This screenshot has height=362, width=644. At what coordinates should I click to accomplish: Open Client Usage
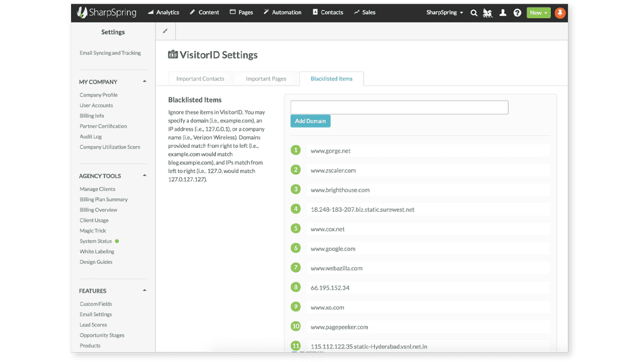94,221
